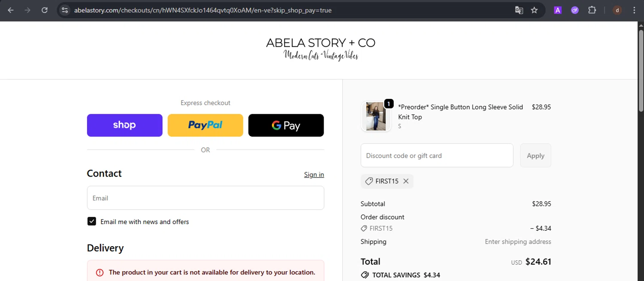The width and height of the screenshot is (644, 281).
Task: Click the Subtotal $28.95 value
Action: click(x=541, y=204)
